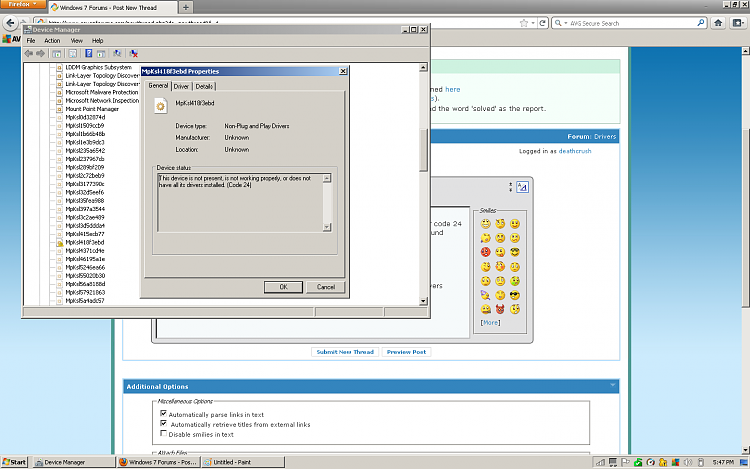Click the AVG Secure Search input field
Screen dimensions: 750x469
point(631,23)
